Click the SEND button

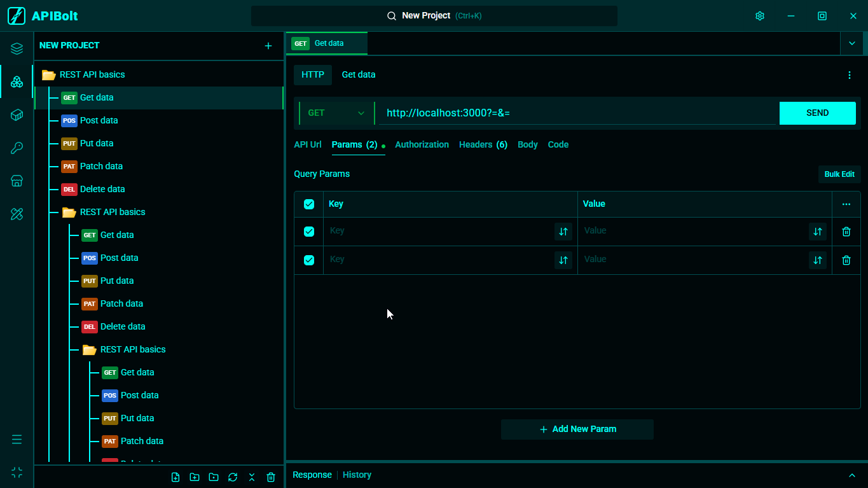click(x=817, y=113)
